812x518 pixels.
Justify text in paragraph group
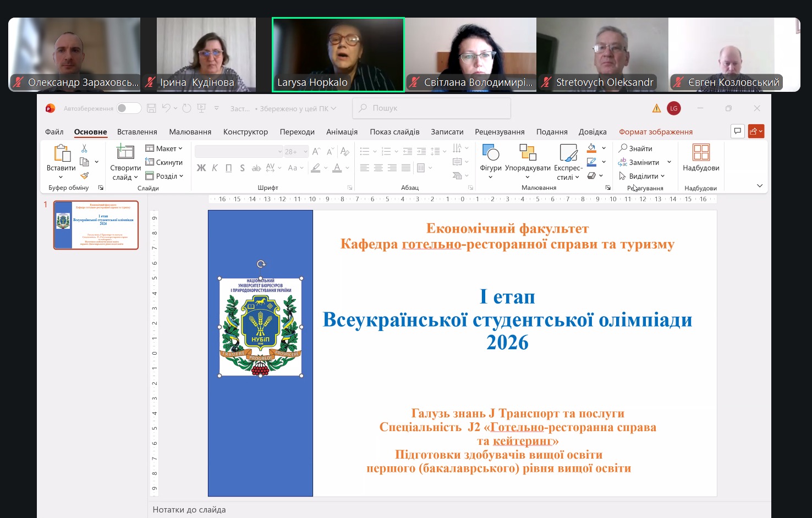tap(406, 168)
